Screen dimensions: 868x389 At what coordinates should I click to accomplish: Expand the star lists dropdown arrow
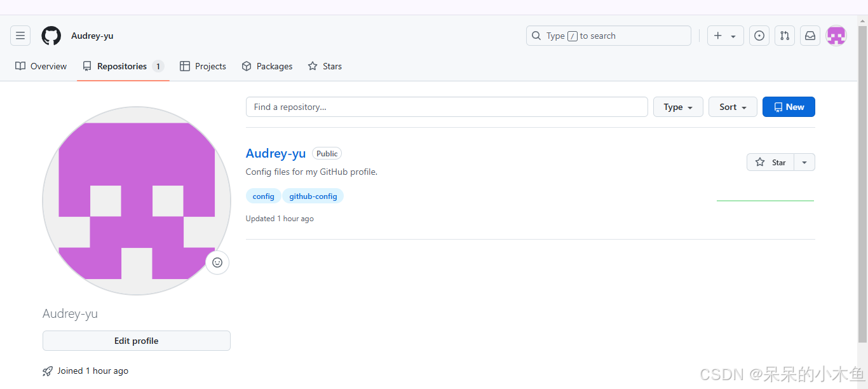[x=804, y=162]
